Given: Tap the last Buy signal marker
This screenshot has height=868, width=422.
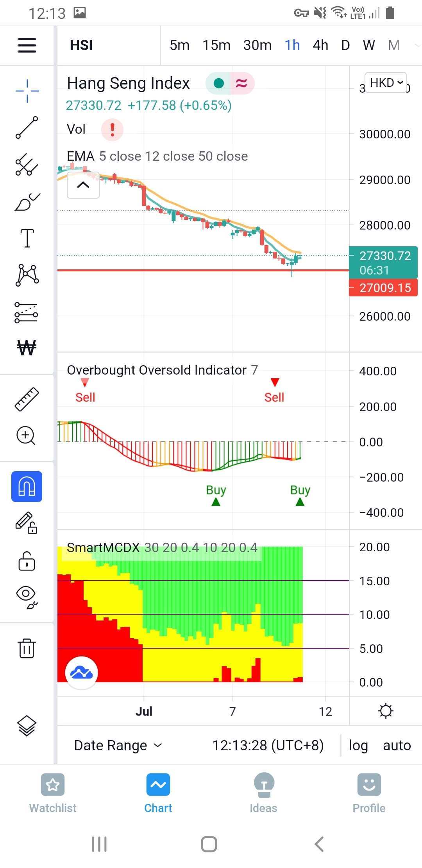Looking at the screenshot, I should [300, 495].
